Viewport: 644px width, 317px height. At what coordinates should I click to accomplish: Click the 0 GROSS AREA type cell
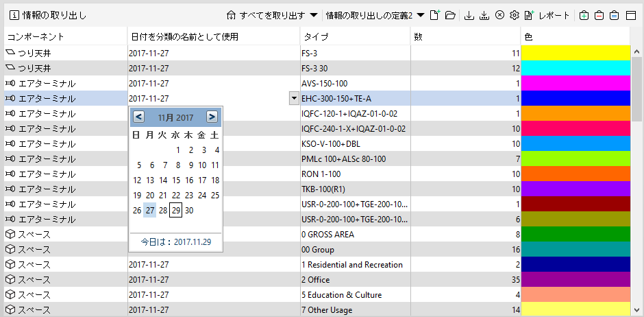point(356,235)
